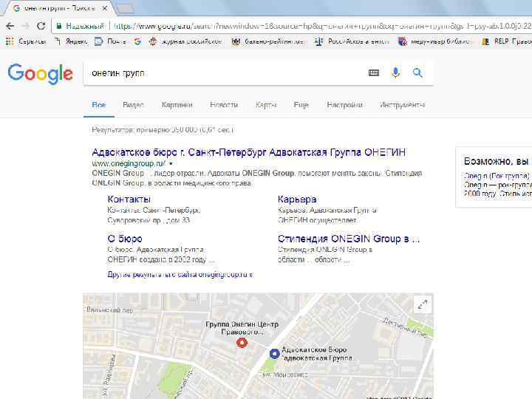This screenshot has width=532, height=399.
Task: Open the on-screen keyboard icon in search box
Action: (x=374, y=72)
